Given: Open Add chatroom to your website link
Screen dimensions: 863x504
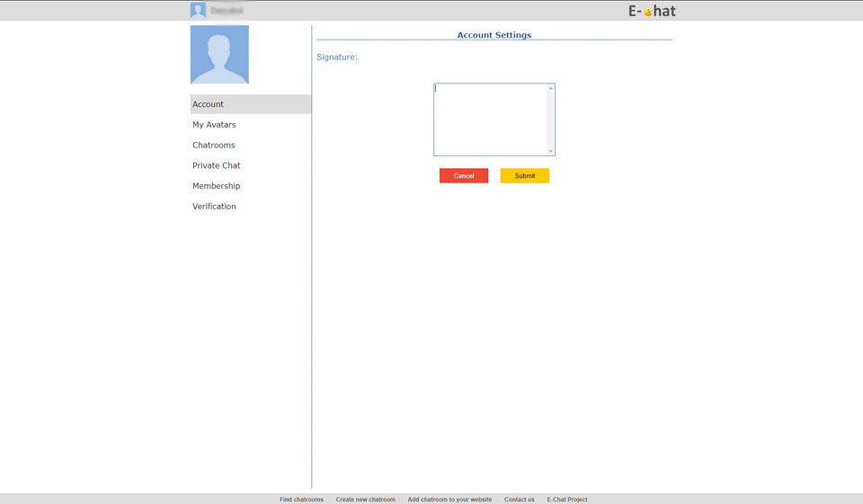Looking at the screenshot, I should pos(449,500).
